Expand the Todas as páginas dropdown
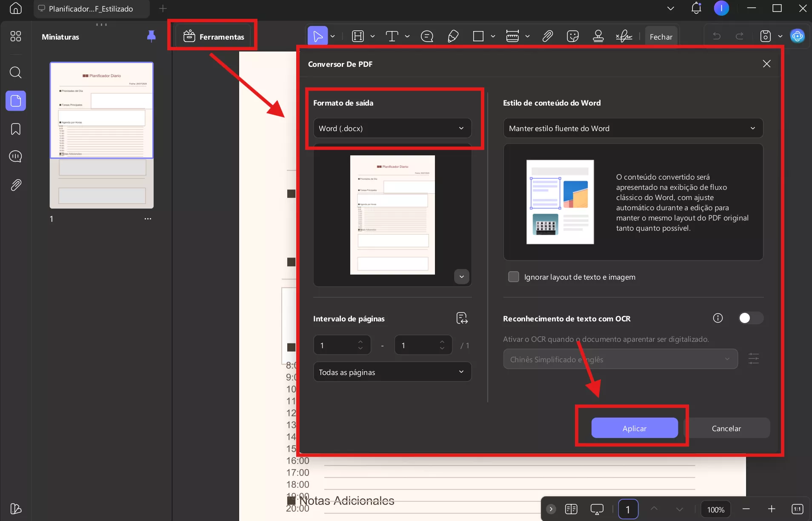This screenshot has height=521, width=812. tap(392, 372)
